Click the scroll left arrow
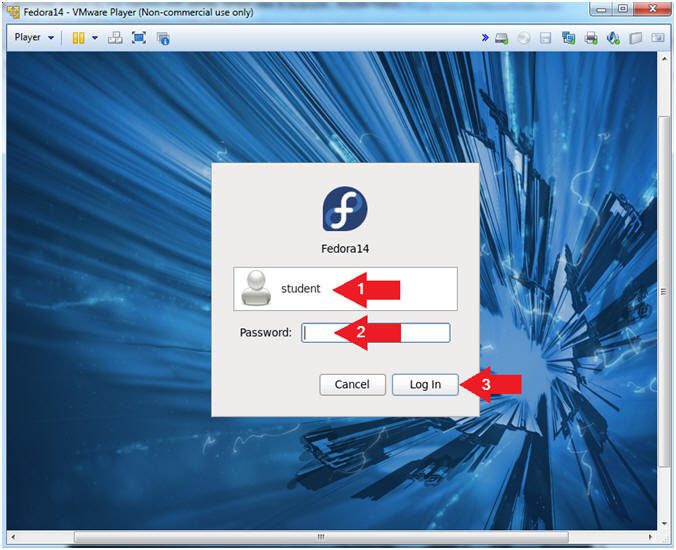The height and width of the screenshot is (550, 676). click(13, 537)
